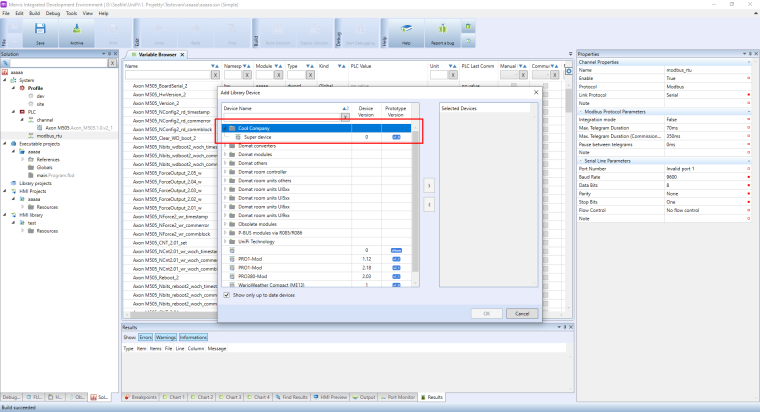Toggle the Informations filter in Results

click(193, 338)
